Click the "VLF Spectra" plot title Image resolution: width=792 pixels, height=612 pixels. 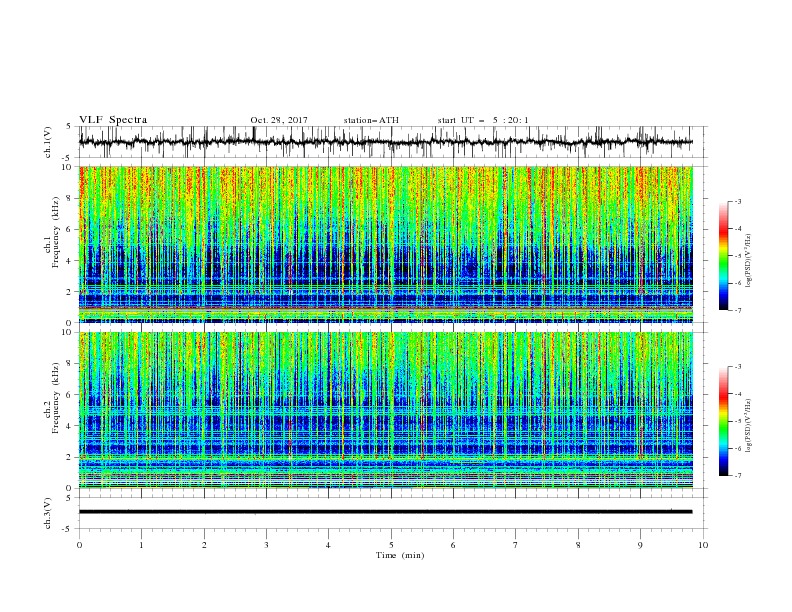tap(113, 120)
